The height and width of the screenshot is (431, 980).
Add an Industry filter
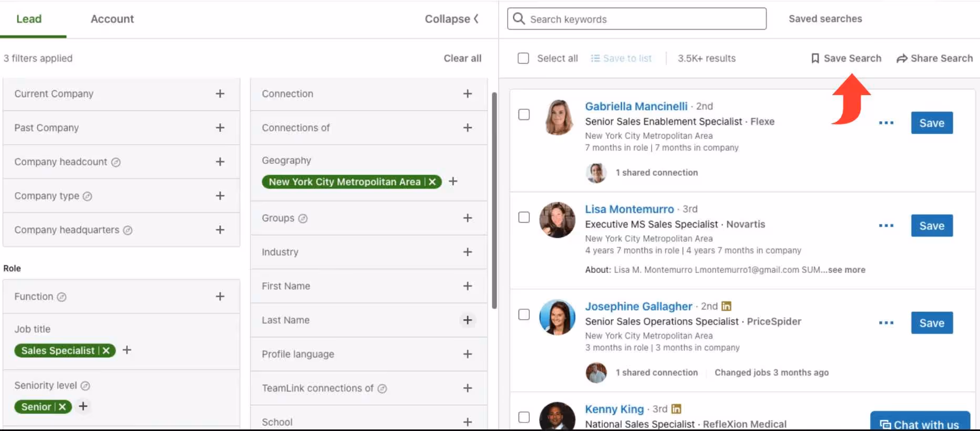tap(468, 252)
